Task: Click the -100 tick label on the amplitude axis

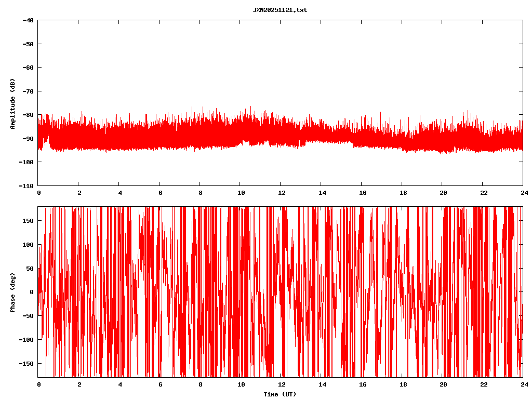Action: coord(26,162)
